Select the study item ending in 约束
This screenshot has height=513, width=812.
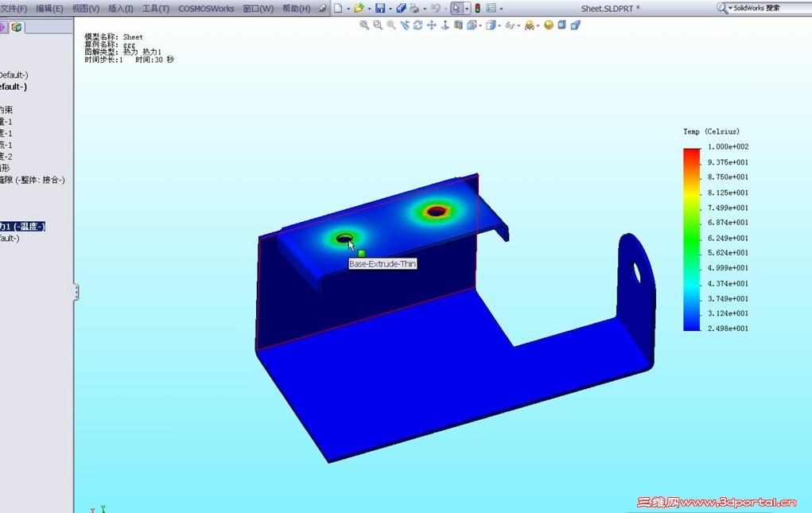[x=6, y=110]
